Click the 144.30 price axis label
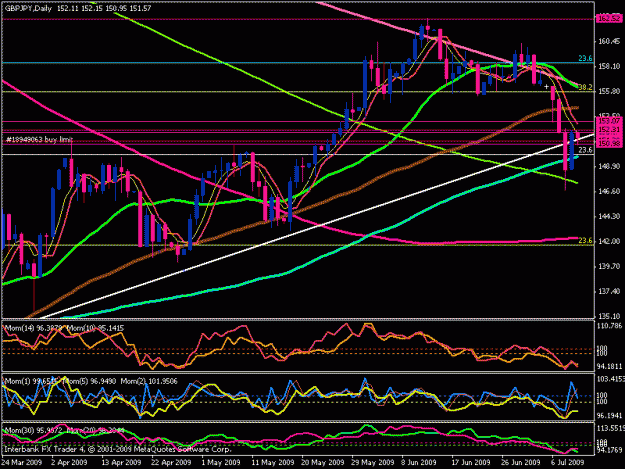Image resolution: width=625 pixels, height=469 pixels. point(609,216)
